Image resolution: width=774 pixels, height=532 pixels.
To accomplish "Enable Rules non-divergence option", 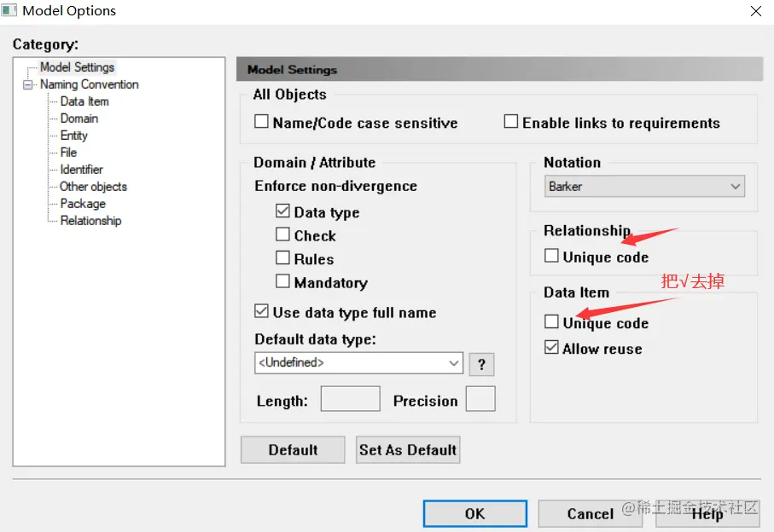I will point(282,257).
